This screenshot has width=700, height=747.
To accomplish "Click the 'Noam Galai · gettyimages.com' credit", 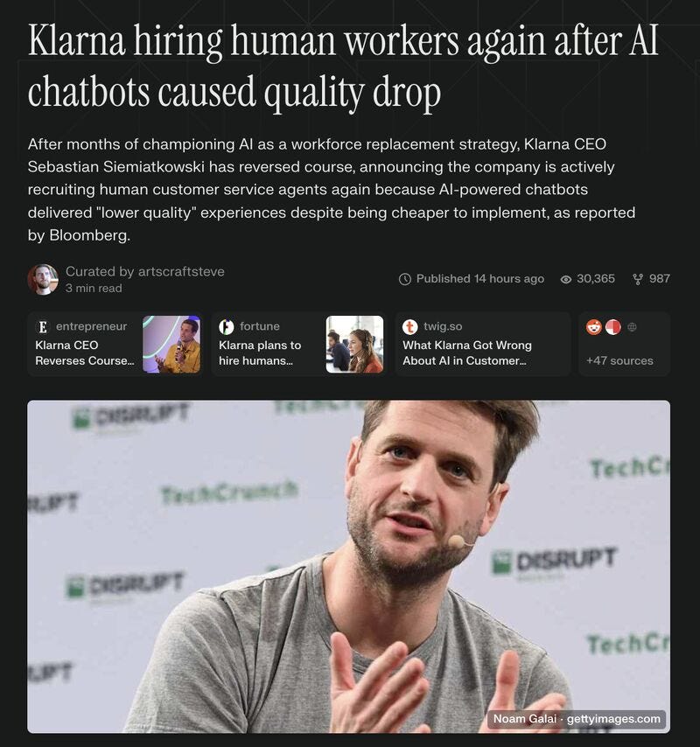I will coord(577,718).
